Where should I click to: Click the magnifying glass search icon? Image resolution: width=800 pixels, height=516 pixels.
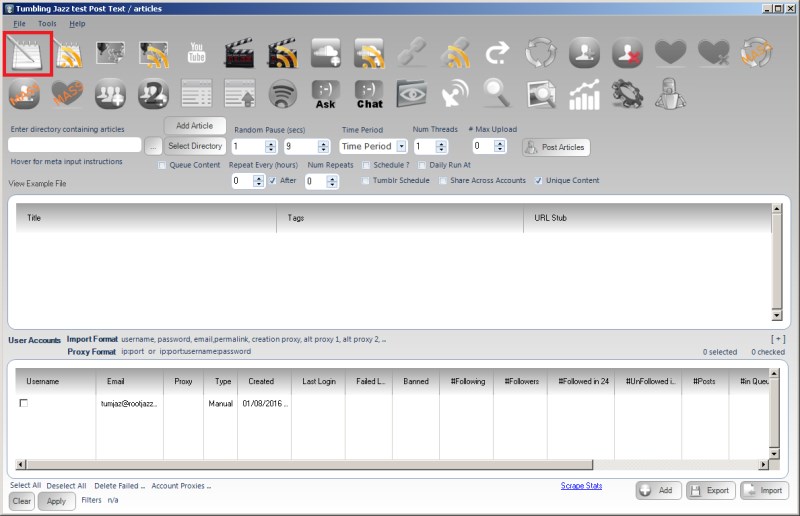coord(497,94)
